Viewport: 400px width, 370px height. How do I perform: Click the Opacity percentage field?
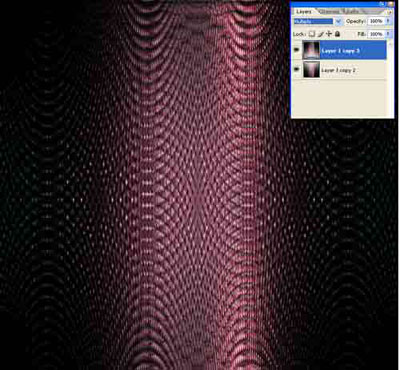(376, 21)
